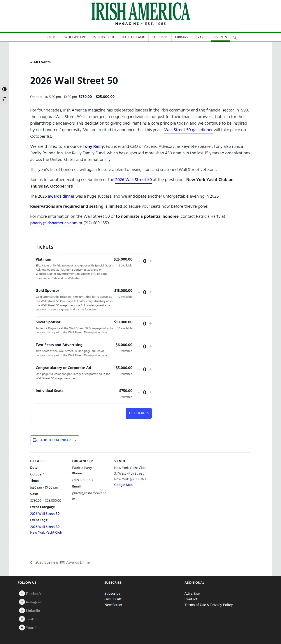Decrease Silver Sponsor ticket quantity with minus

coord(139,324)
